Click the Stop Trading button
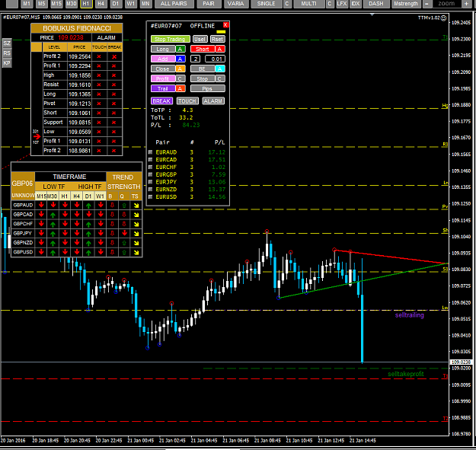Viewport: 476px width, 450px height. pos(171,39)
